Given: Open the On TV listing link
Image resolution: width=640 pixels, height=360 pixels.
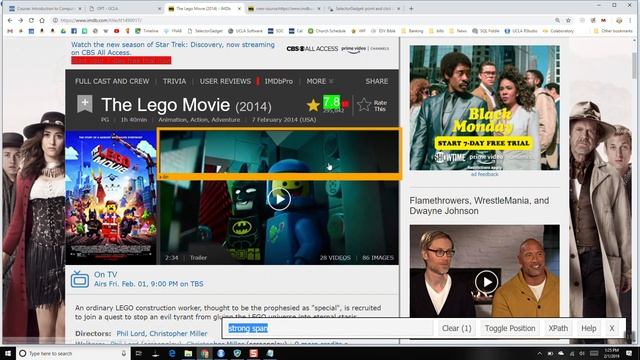Looking at the screenshot, I should (149, 284).
